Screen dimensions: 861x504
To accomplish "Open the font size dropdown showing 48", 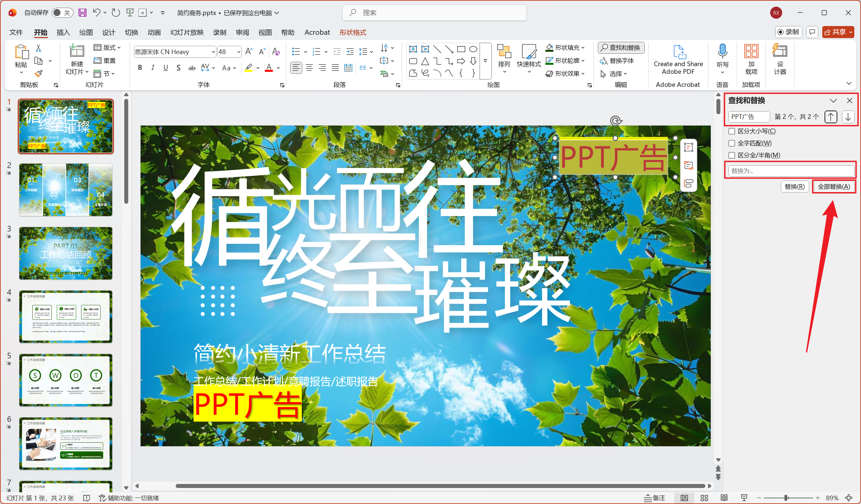I will (x=238, y=51).
